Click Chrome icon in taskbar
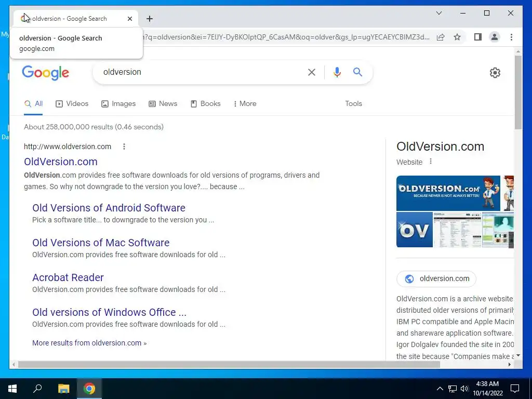The height and width of the screenshot is (399, 532). (89, 389)
